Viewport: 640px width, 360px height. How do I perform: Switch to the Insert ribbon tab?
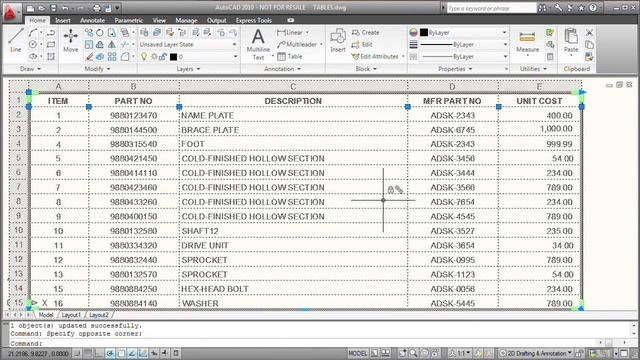pyautogui.click(x=63, y=20)
